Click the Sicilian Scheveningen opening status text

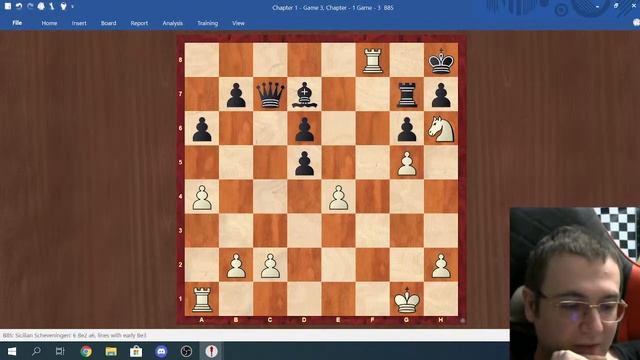pos(75,336)
